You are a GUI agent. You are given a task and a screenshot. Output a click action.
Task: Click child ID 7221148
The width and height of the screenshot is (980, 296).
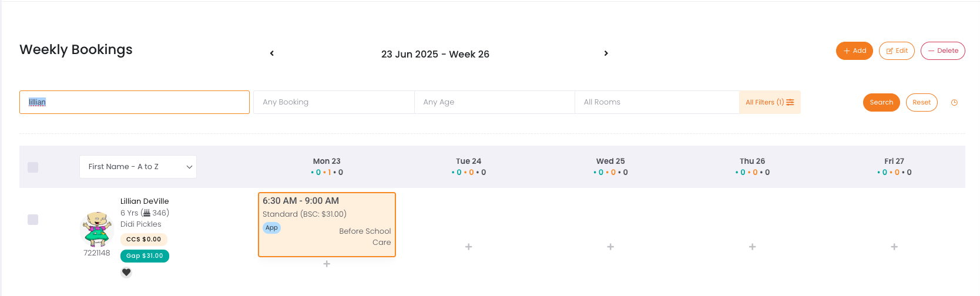tap(97, 253)
